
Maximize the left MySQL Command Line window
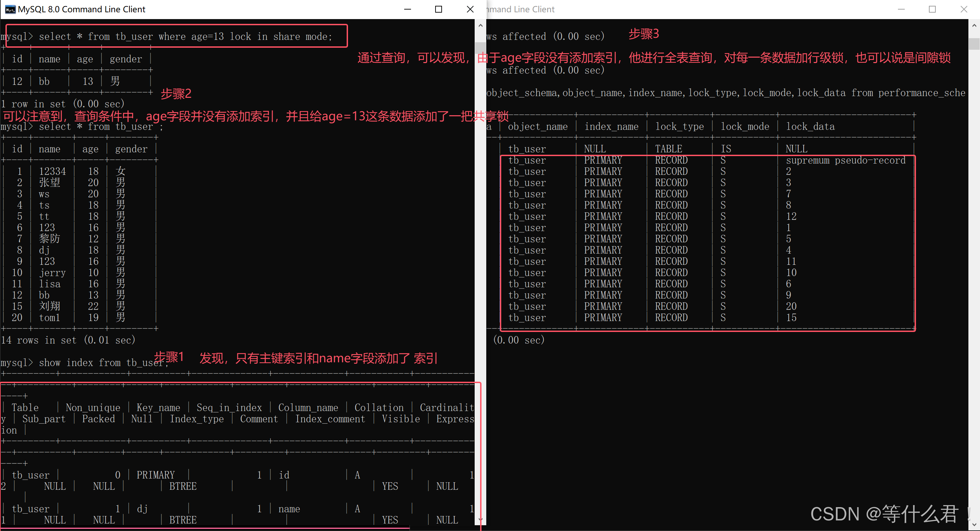[438, 9]
